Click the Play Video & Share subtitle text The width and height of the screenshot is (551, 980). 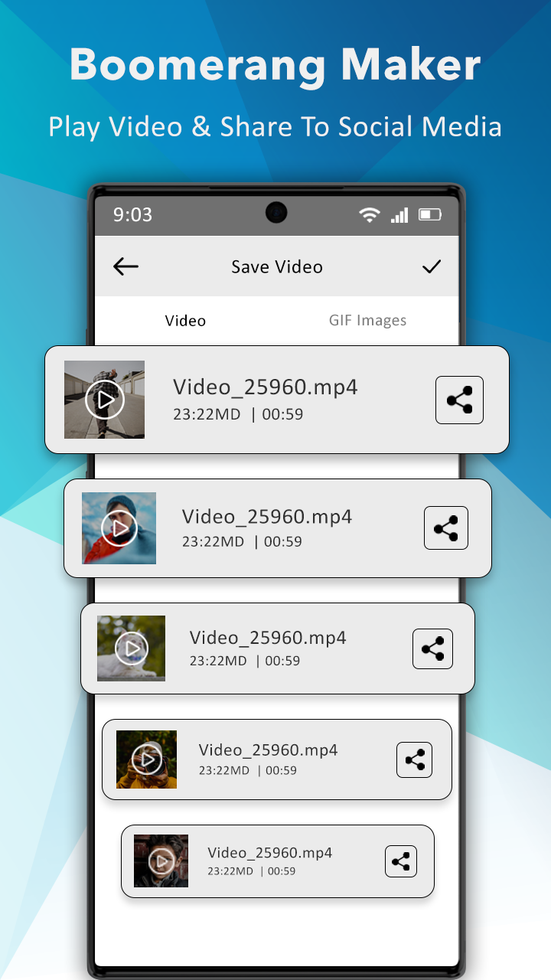275,126
